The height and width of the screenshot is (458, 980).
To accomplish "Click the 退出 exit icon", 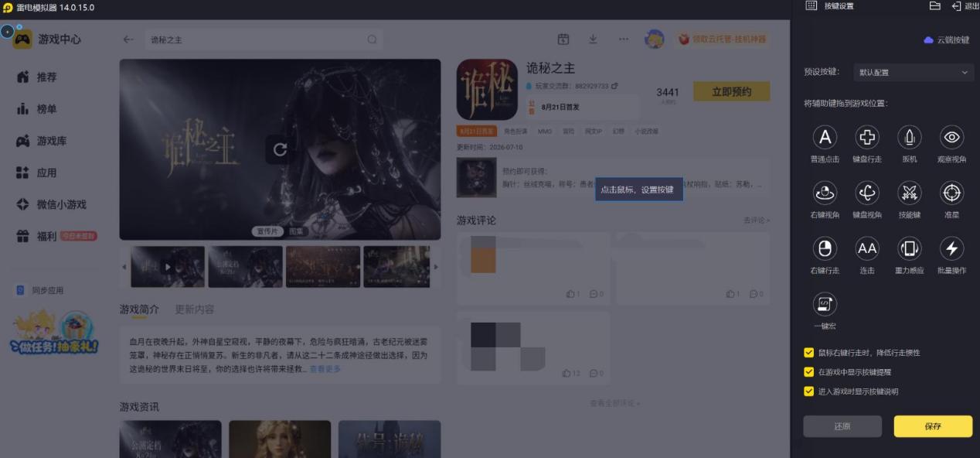I will coord(956,6).
